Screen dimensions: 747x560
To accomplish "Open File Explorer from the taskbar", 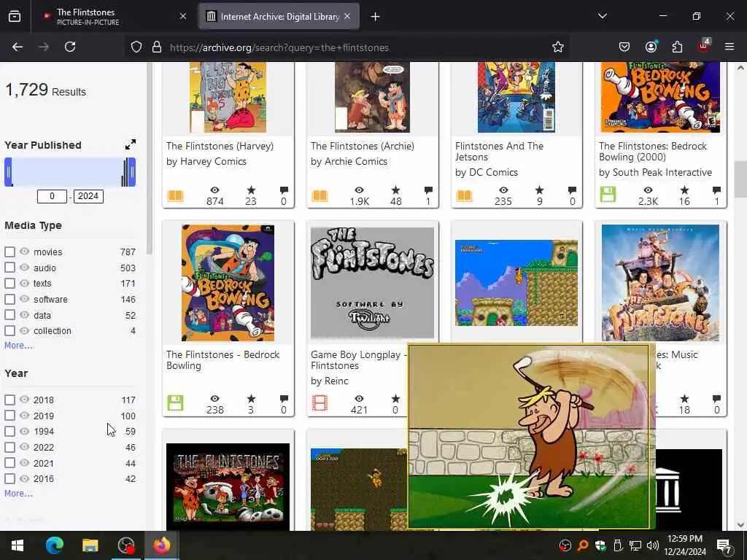I will click(90, 545).
